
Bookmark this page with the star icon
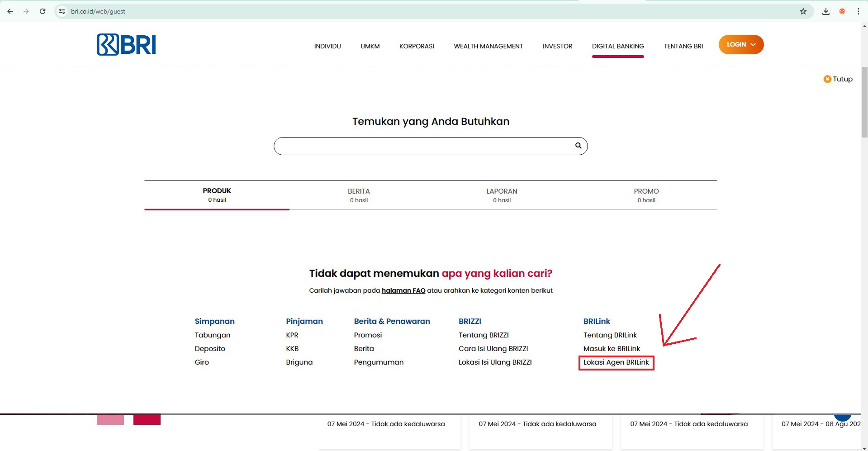tap(803, 11)
